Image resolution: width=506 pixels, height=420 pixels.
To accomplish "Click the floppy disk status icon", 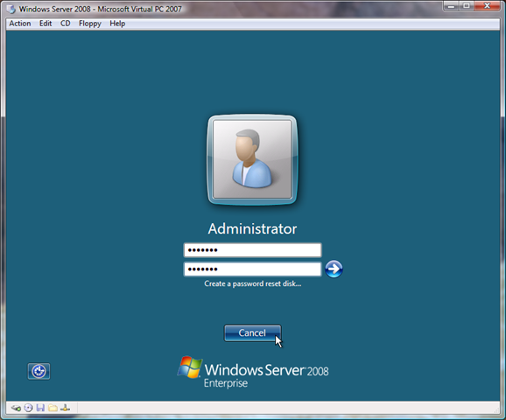I will (x=40, y=408).
